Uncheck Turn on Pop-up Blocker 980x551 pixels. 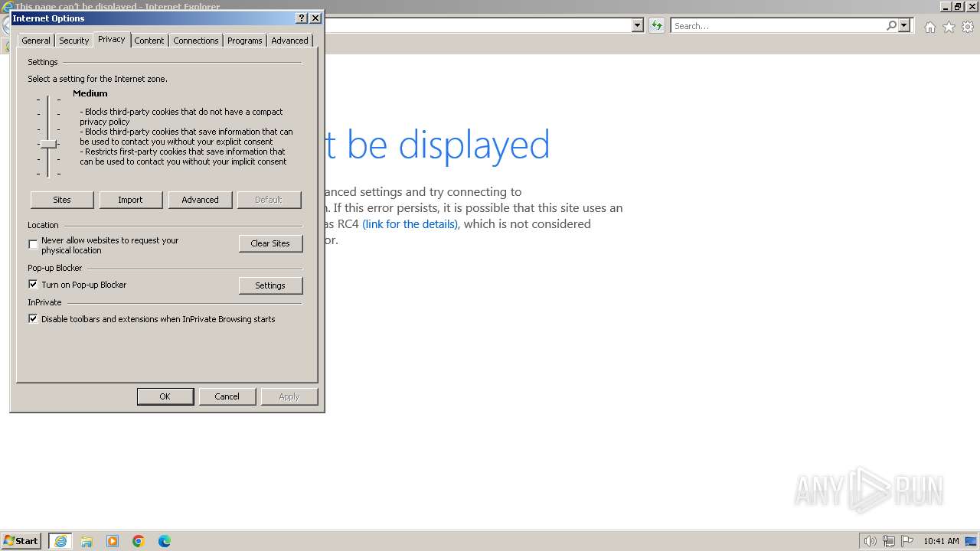tap(33, 285)
